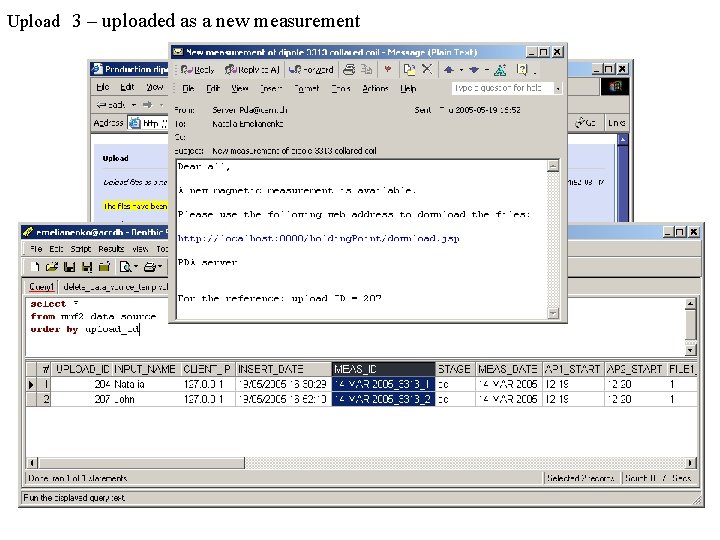Open the dropdown beside the Previous Item arrow

click(461, 70)
